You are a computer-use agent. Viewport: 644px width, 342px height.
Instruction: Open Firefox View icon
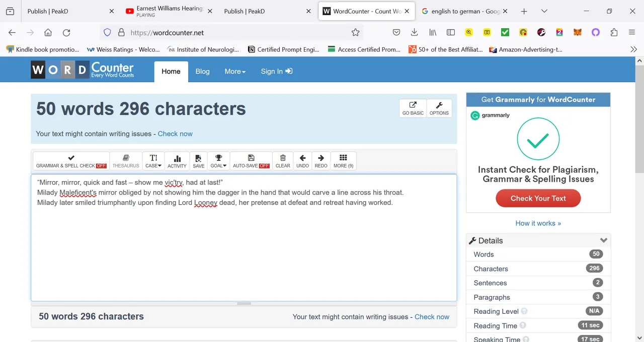pos(10,11)
